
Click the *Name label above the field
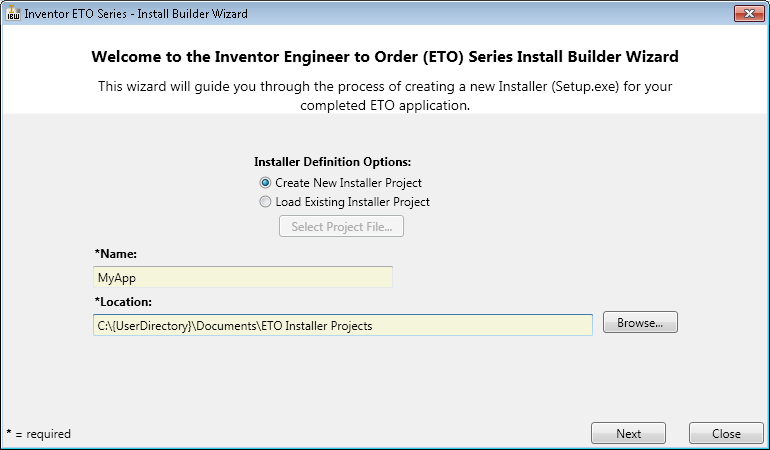pyautogui.click(x=115, y=254)
